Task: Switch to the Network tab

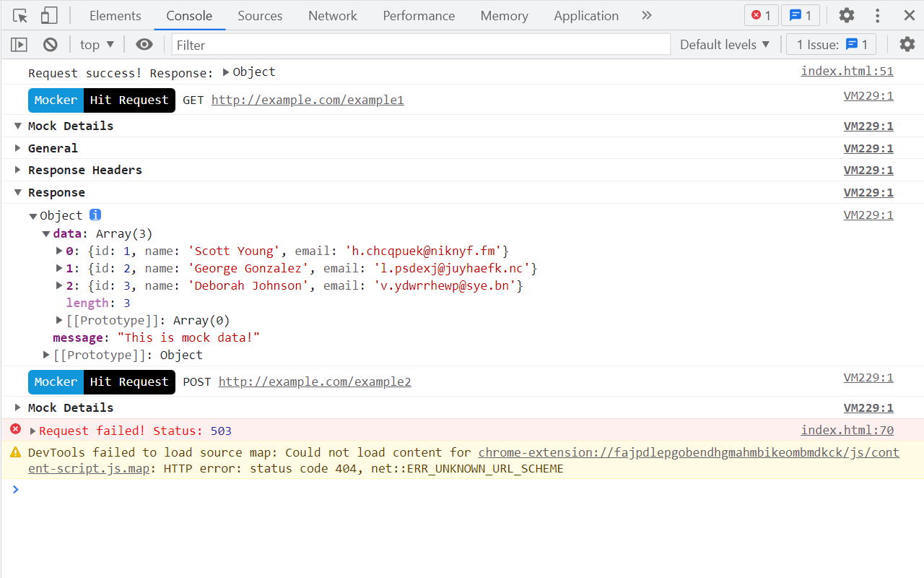Action: 332,15
